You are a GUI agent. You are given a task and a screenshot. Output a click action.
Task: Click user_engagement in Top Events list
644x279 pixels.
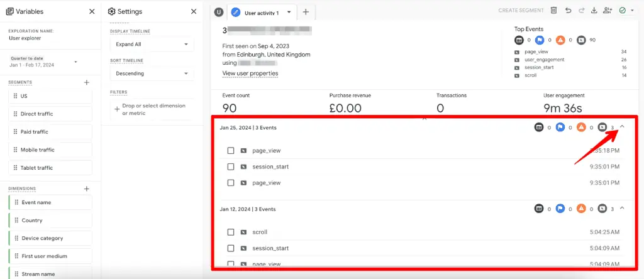(x=544, y=60)
